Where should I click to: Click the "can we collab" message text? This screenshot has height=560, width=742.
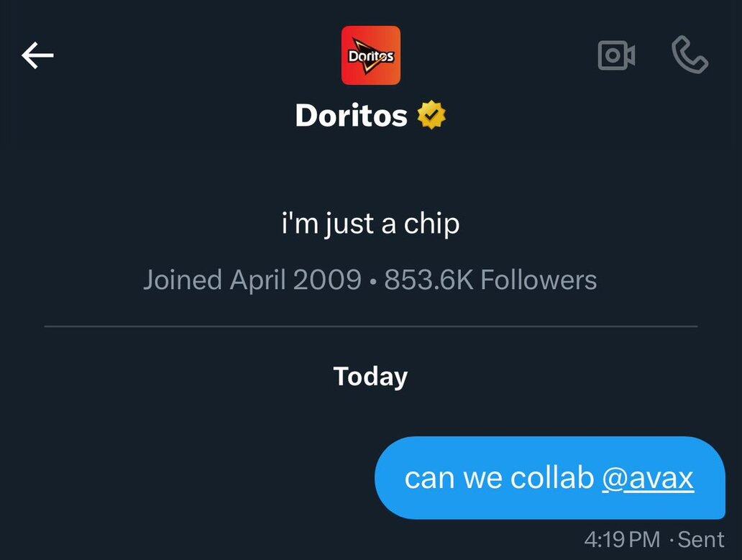point(499,478)
